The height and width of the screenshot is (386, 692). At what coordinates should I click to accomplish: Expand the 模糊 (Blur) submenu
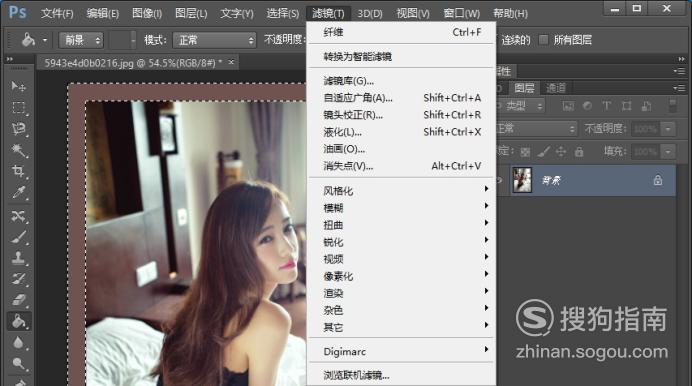click(402, 208)
